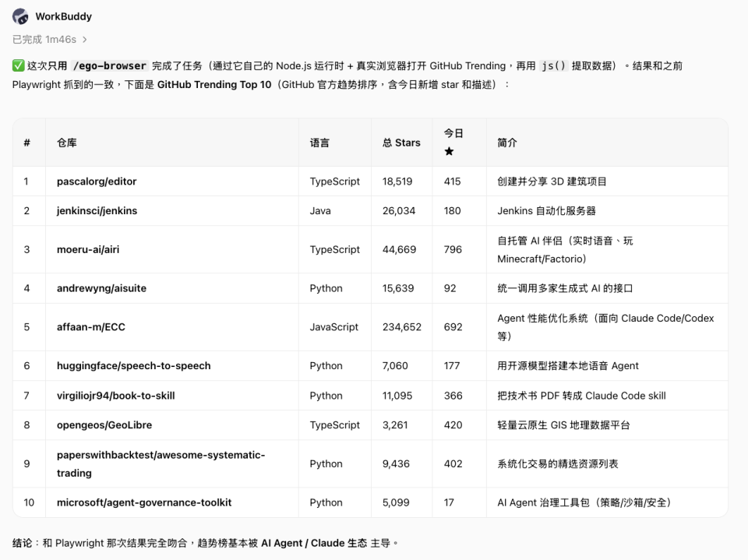748x560 pixels.
Task: Click description AI Agent 治理工具包
Action: pos(584,502)
